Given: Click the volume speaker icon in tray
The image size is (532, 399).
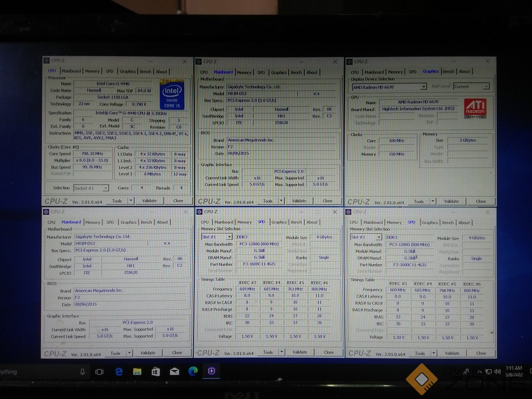Looking at the screenshot, I should tap(497, 372).
